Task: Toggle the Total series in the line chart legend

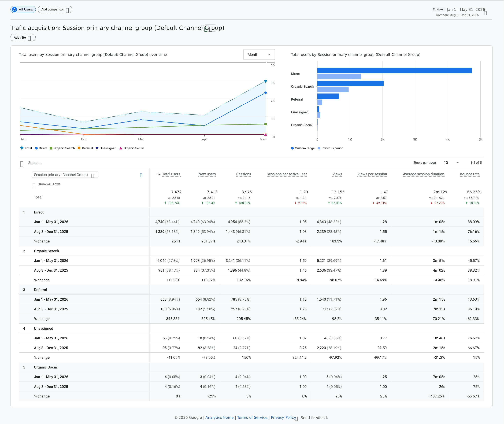Action: [26, 148]
